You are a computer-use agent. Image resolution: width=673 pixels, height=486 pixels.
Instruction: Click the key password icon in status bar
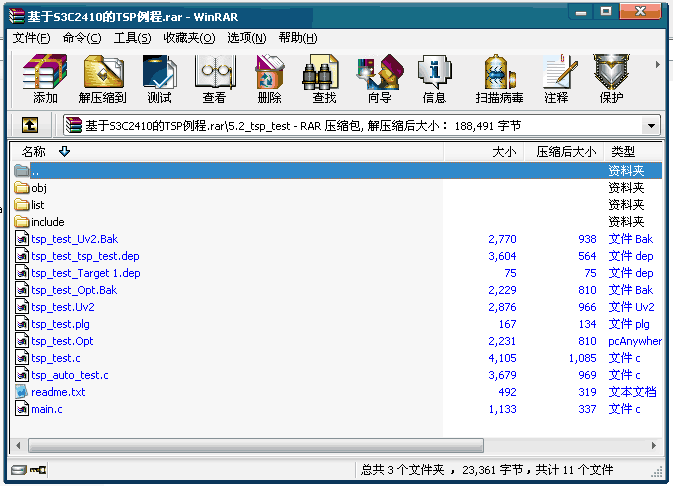click(38, 470)
